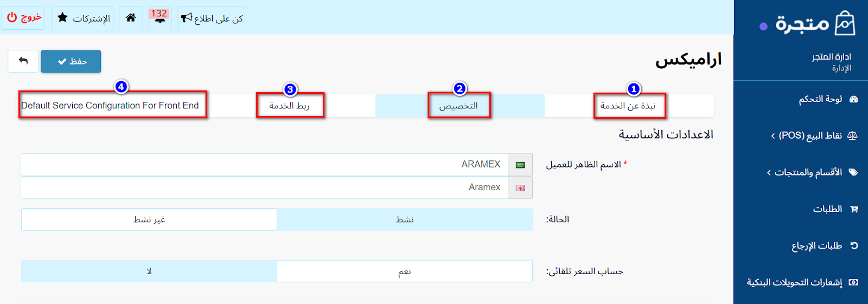Open the ربط الخدمة tab
This screenshot has height=304, width=868.
[x=290, y=106]
